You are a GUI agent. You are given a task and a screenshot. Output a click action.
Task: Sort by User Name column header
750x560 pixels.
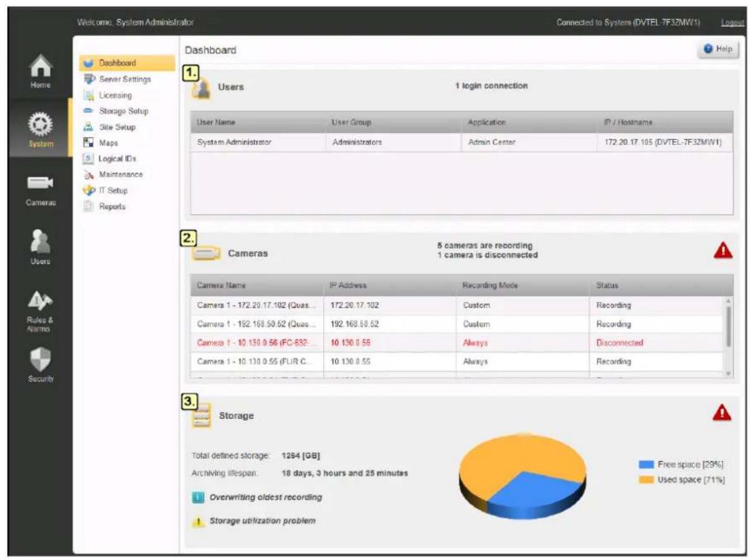click(258, 122)
